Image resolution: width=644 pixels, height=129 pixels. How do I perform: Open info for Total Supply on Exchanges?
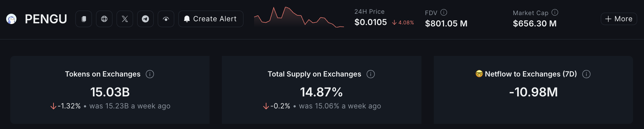pos(371,74)
